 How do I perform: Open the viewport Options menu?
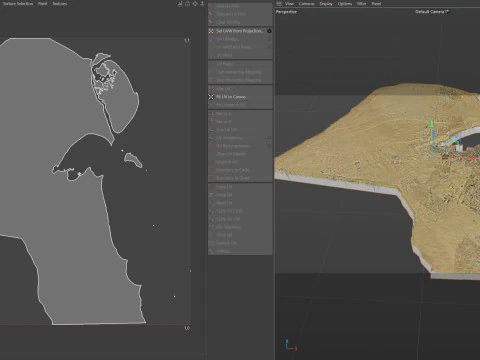coord(345,4)
